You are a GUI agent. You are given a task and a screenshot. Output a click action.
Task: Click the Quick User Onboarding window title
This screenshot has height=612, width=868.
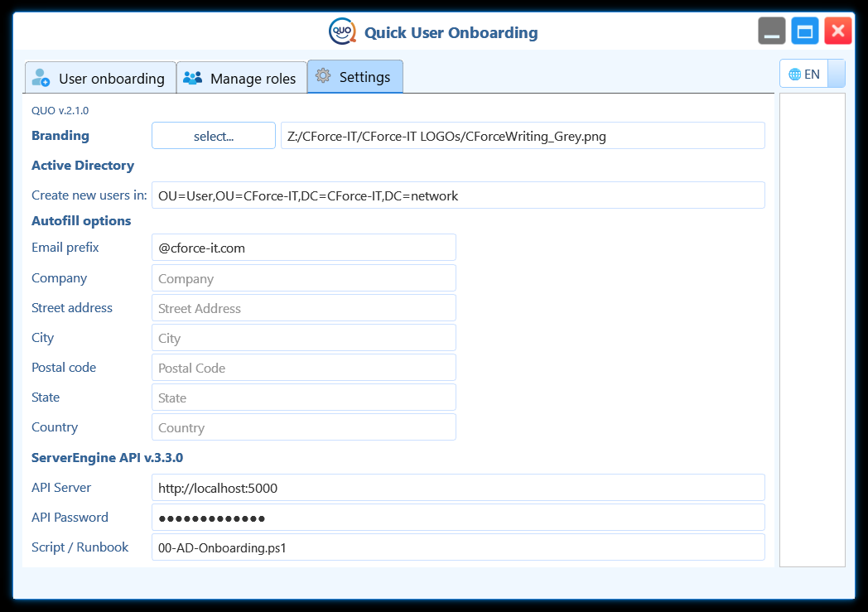click(451, 32)
